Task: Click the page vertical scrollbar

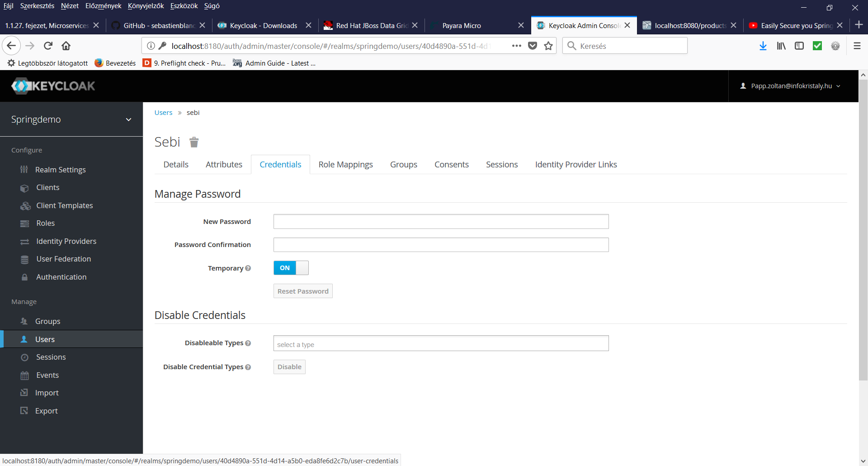Action: point(863,231)
